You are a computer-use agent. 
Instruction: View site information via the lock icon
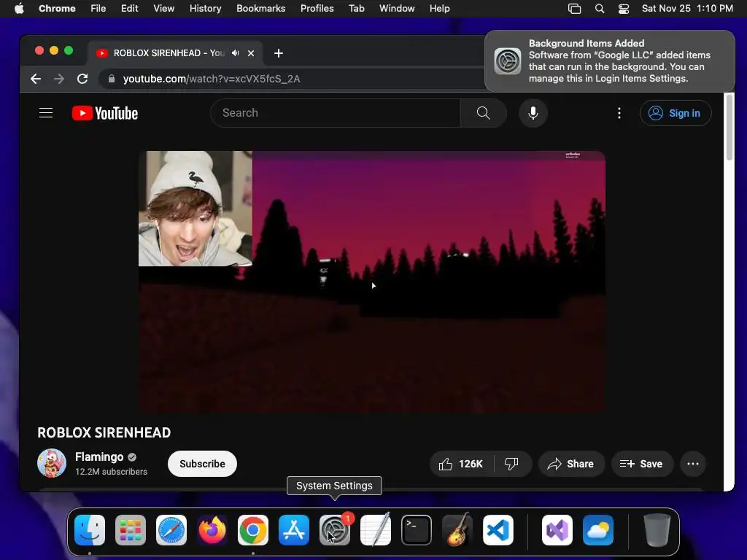point(112,79)
